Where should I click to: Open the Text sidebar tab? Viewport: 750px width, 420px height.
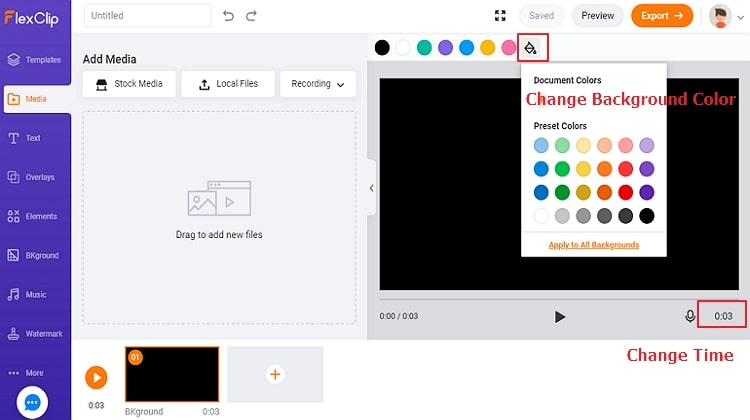(25, 138)
